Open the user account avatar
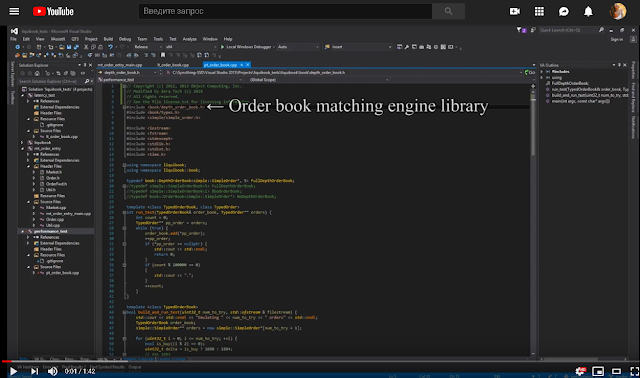The width and height of the screenshot is (640, 378). tap(618, 11)
